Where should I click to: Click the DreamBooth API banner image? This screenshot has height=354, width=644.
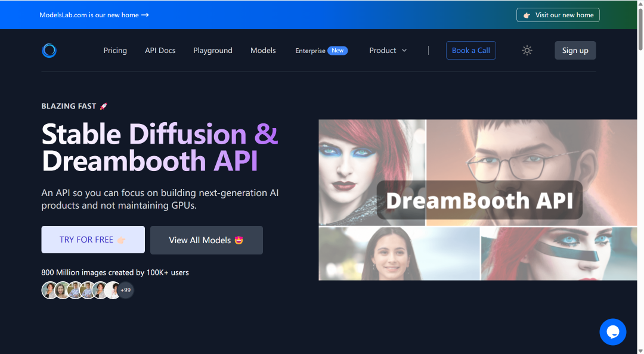tap(478, 200)
